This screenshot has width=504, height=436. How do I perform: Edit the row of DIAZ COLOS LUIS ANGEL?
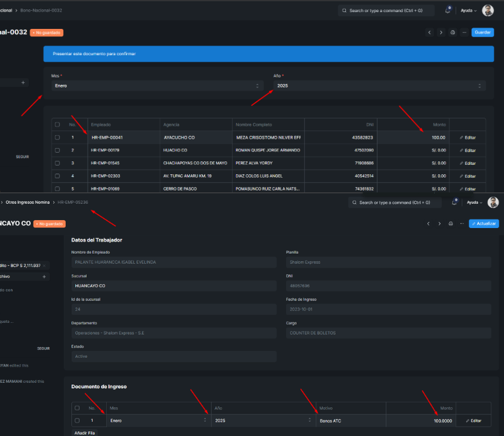pyautogui.click(x=468, y=176)
